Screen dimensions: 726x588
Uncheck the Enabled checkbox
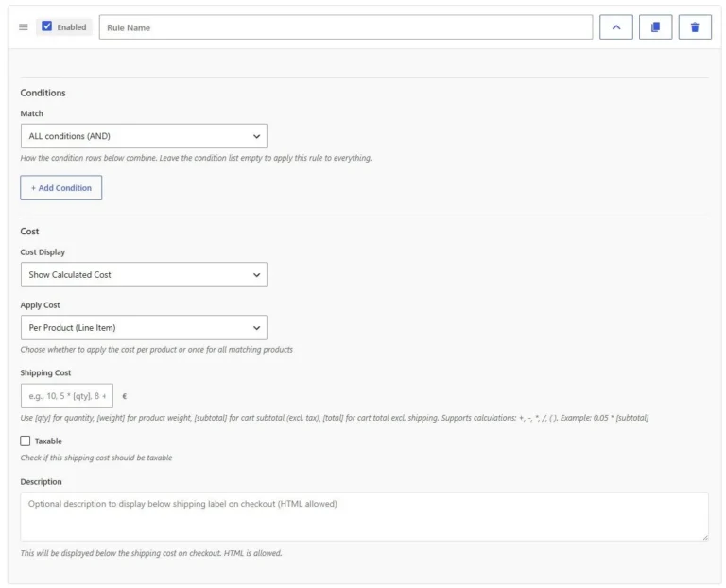pyautogui.click(x=46, y=26)
